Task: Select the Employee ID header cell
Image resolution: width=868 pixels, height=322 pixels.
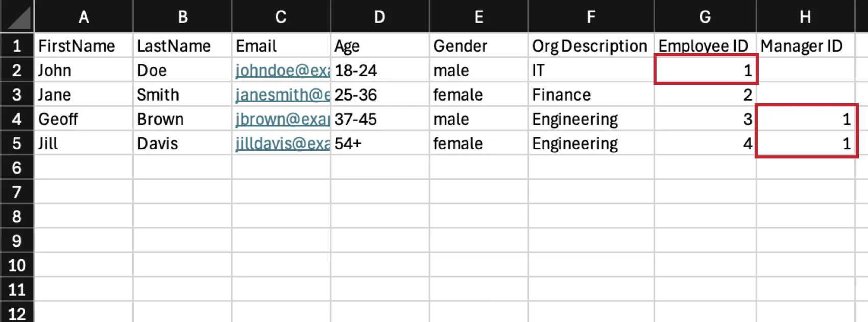Action: coord(704,46)
